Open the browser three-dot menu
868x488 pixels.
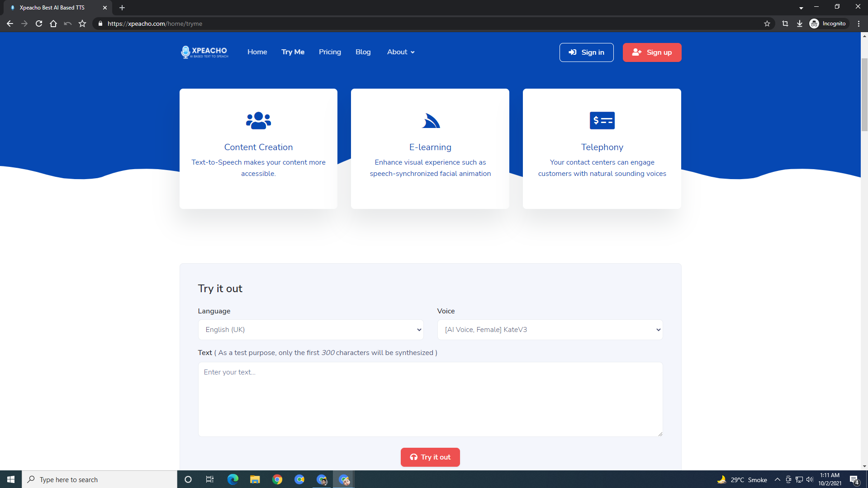859,24
